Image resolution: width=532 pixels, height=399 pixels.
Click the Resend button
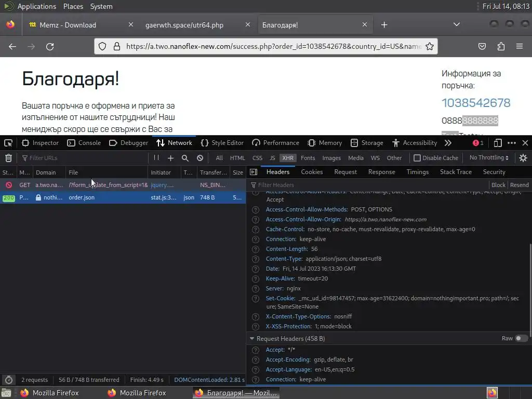(x=519, y=185)
